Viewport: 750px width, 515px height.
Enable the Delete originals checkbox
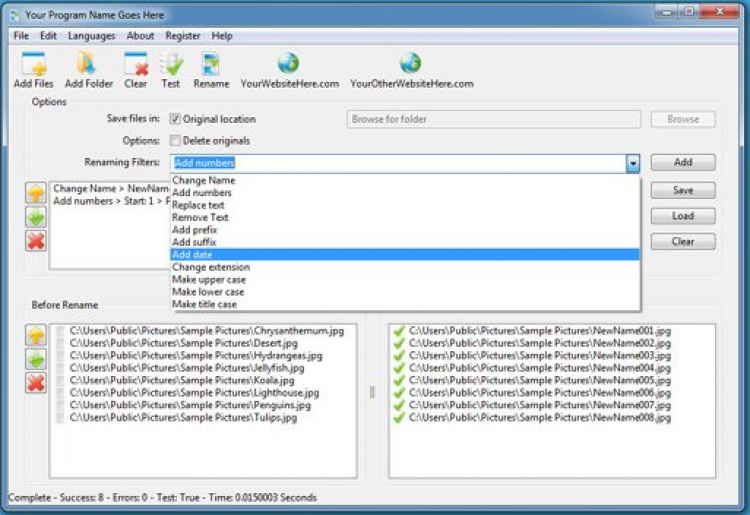175,141
